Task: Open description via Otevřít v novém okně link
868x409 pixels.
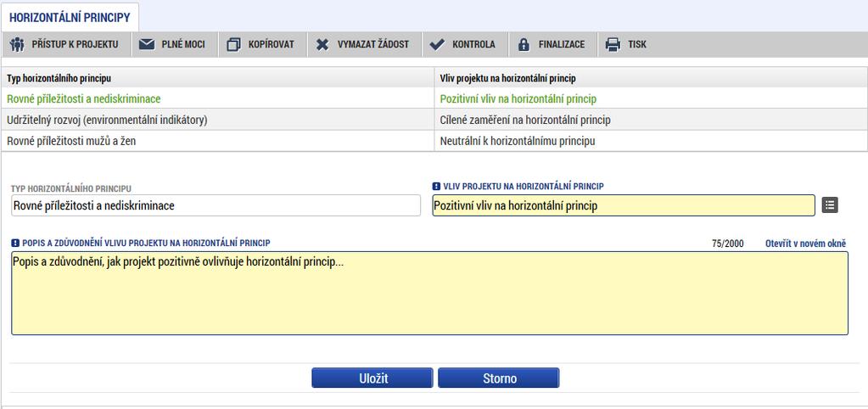Action: click(x=805, y=244)
